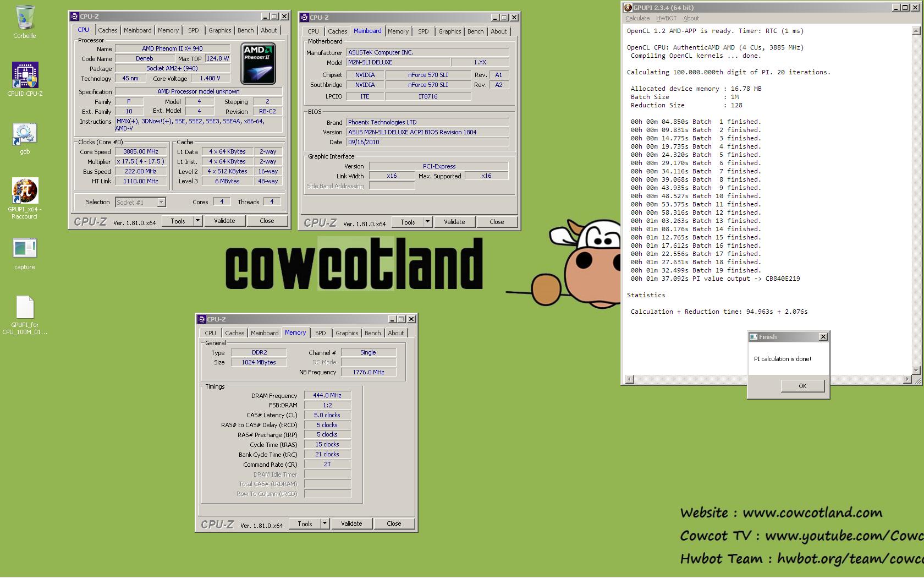The width and height of the screenshot is (924, 578).
Task: Click the Batch 10 finished line
Action: point(696,196)
